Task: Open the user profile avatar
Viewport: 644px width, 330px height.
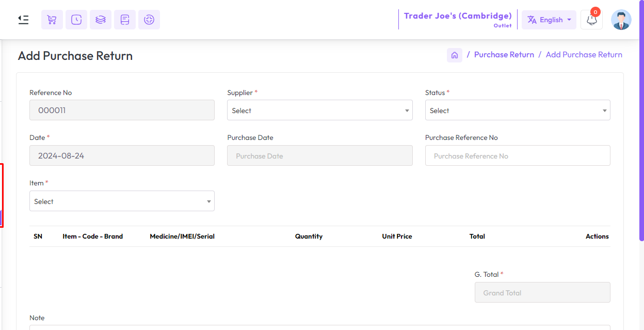Action: [621, 20]
